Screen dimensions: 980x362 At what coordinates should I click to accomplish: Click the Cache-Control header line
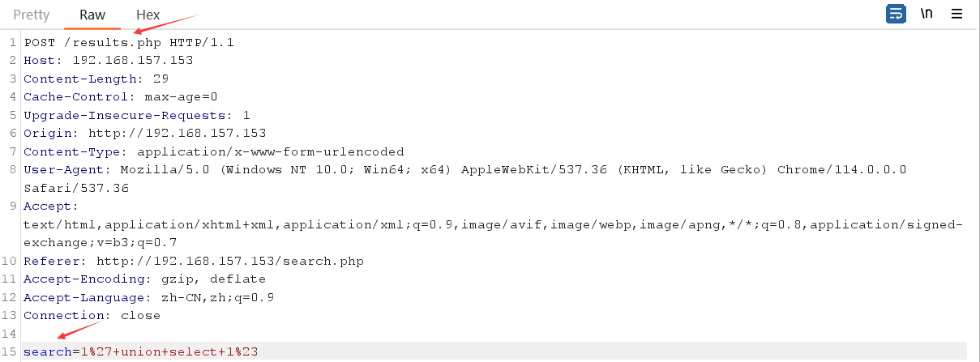(120, 97)
